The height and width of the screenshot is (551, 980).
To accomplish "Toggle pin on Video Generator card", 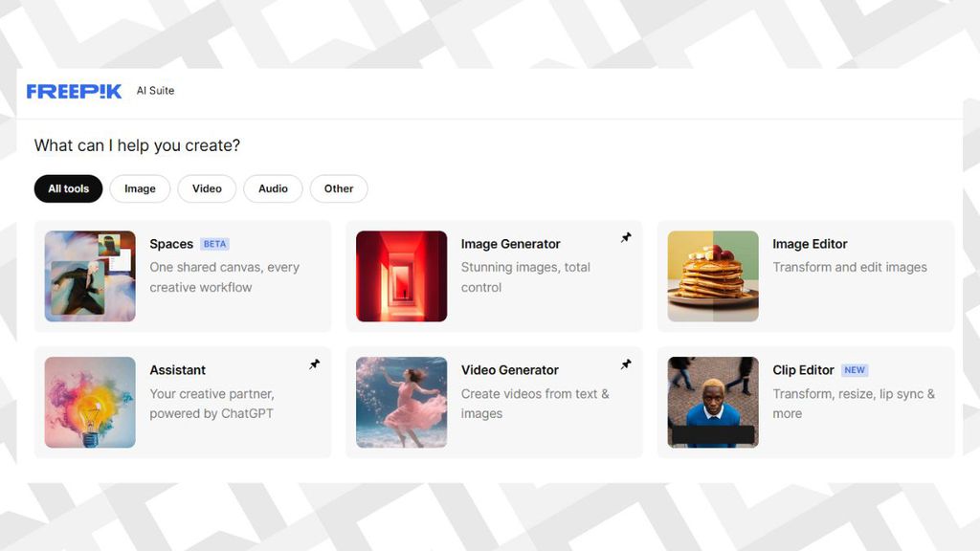I will (x=626, y=364).
